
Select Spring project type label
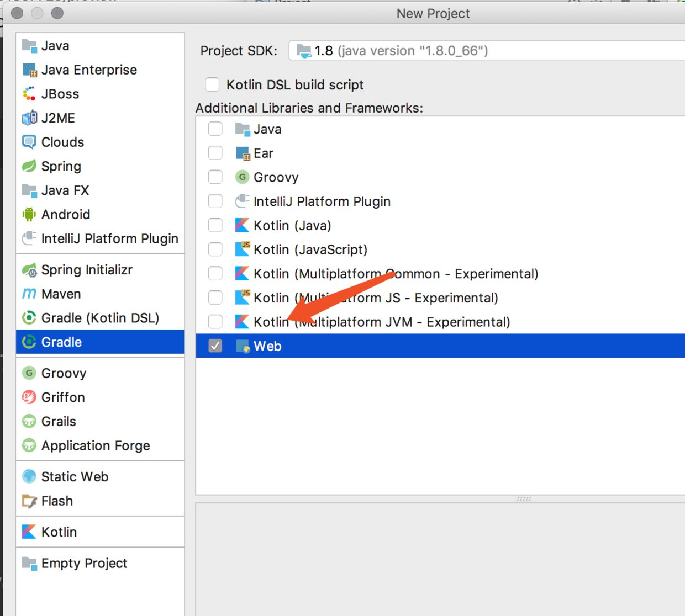pyautogui.click(x=61, y=166)
